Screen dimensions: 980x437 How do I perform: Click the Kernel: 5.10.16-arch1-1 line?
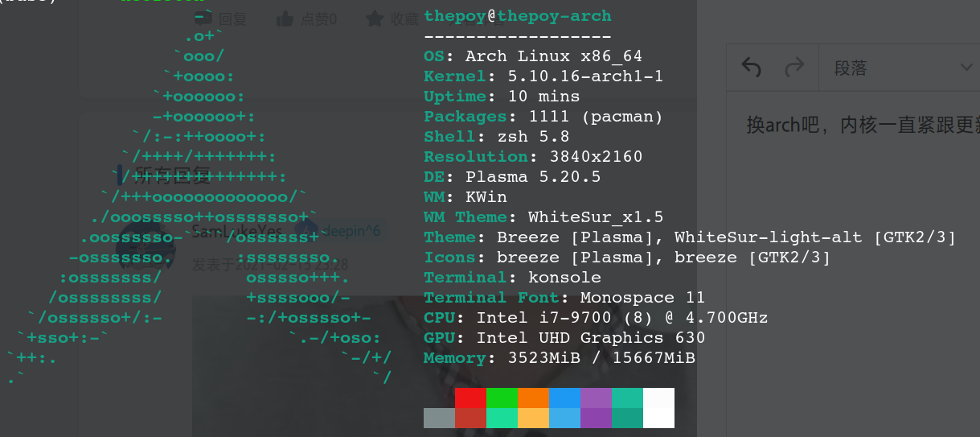coord(543,76)
